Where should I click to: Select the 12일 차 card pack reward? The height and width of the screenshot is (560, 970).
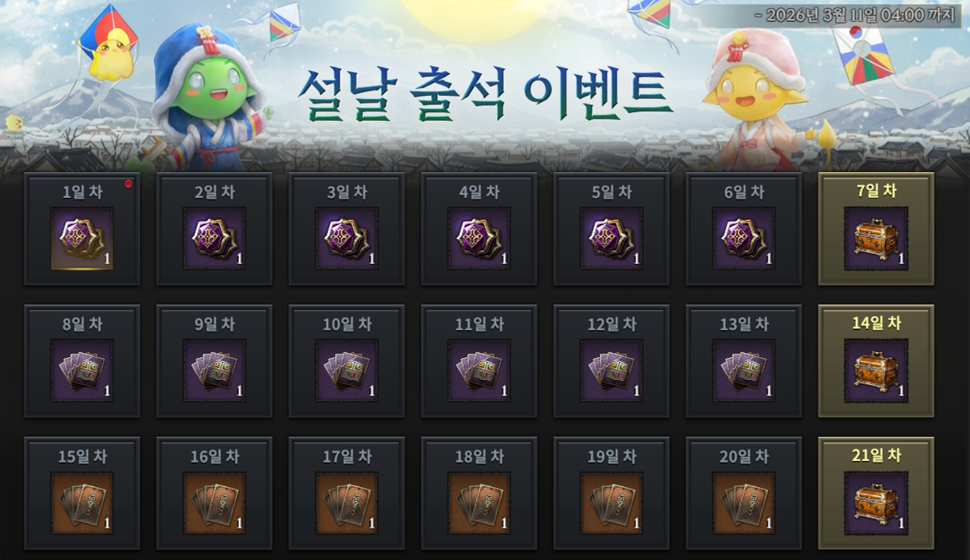coord(612,371)
